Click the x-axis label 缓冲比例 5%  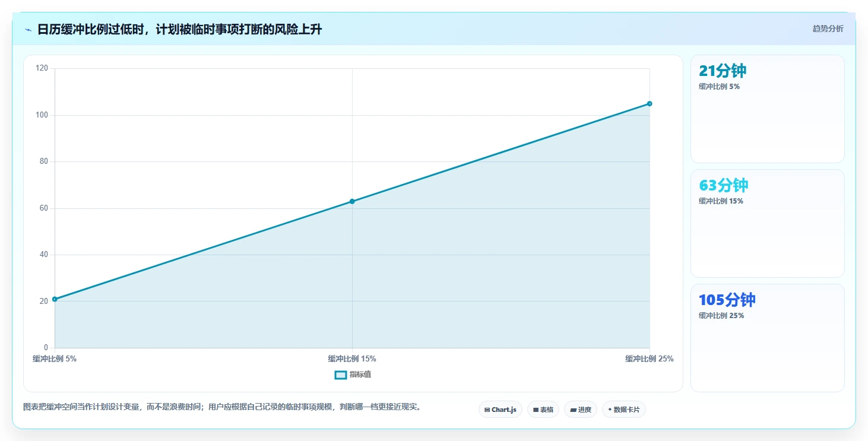click(55, 358)
